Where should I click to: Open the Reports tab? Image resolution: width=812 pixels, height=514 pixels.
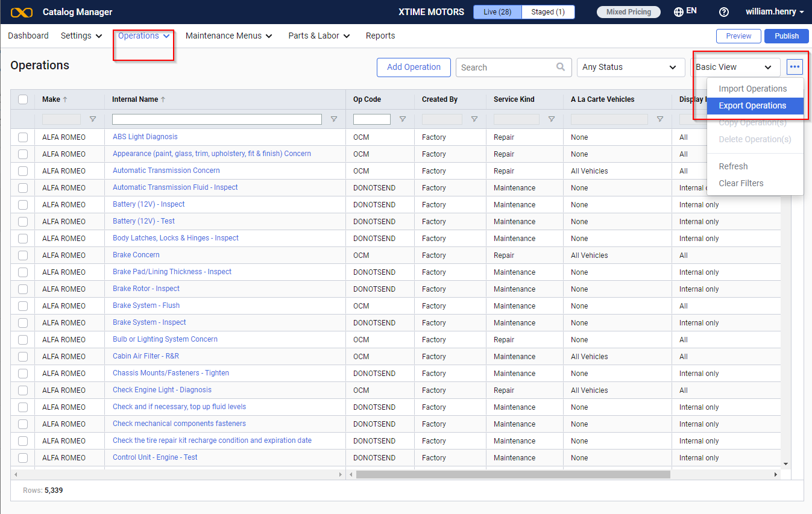point(380,36)
